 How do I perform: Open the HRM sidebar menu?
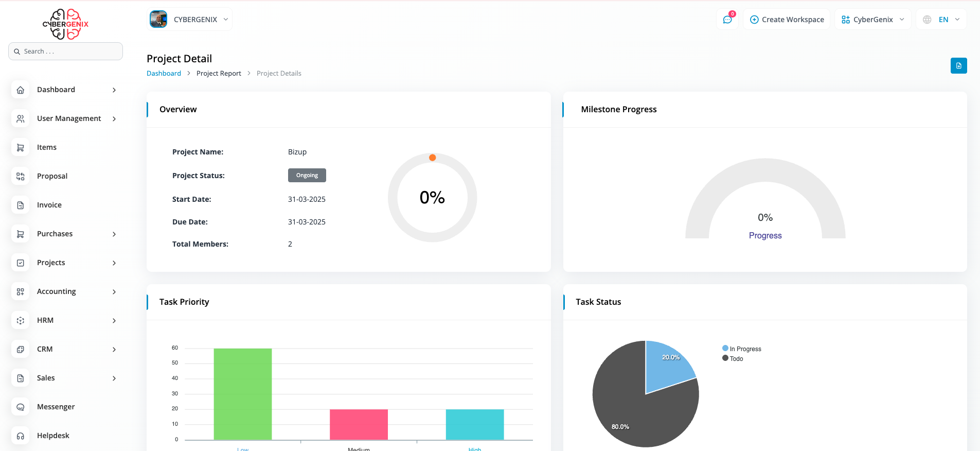(64, 321)
